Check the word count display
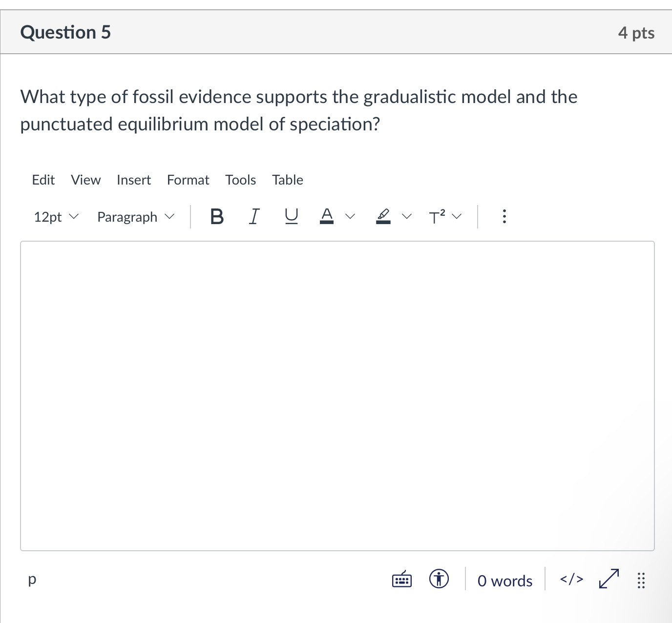 [x=504, y=580]
